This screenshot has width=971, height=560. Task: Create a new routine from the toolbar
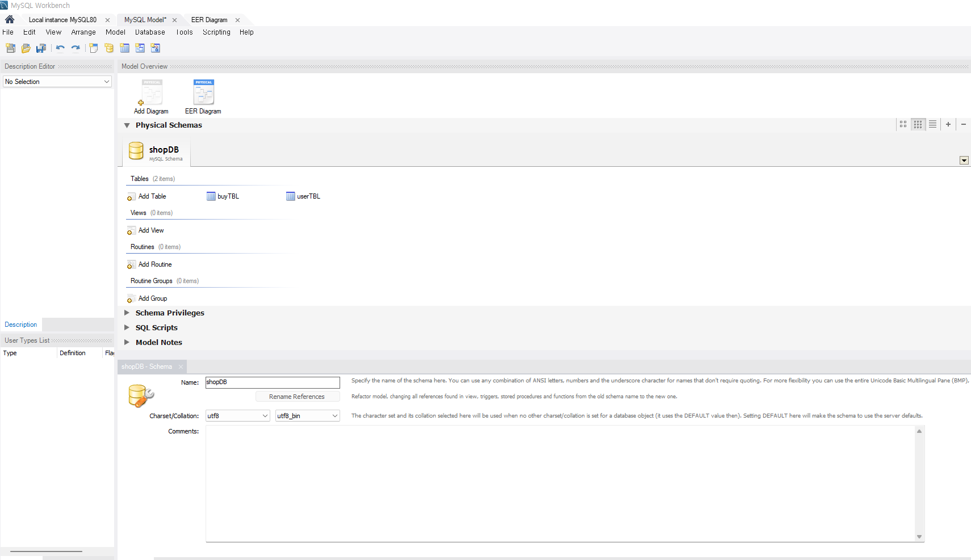(x=155, y=48)
